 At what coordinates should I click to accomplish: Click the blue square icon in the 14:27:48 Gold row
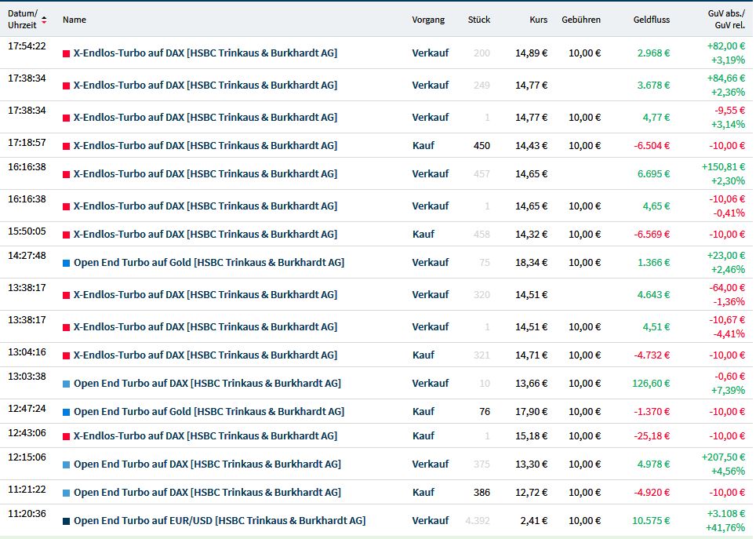coord(66,263)
